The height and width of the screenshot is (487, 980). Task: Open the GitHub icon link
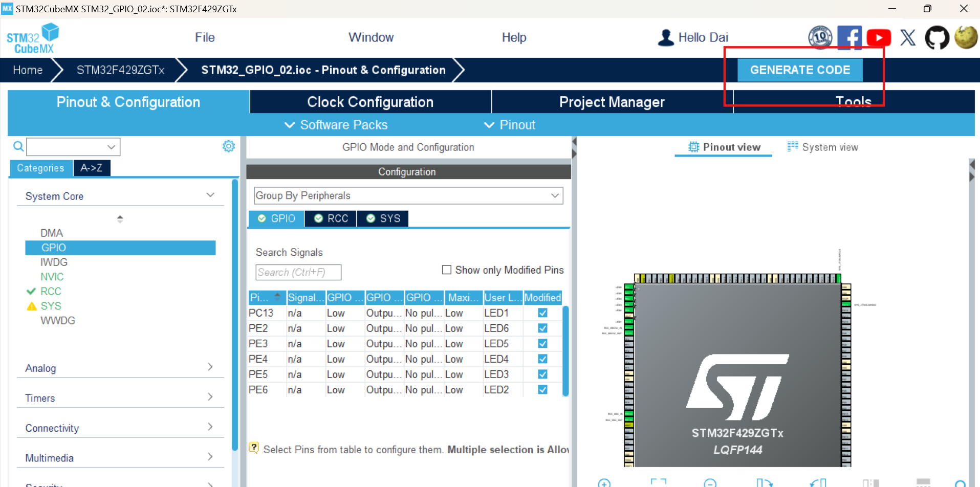pos(937,37)
